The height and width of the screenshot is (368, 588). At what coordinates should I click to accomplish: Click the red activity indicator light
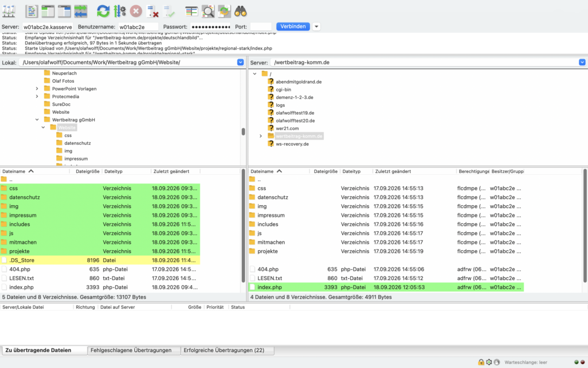click(x=582, y=362)
